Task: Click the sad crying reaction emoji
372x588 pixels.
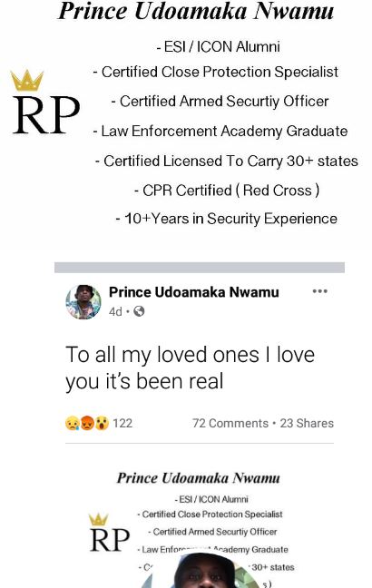Action: point(72,424)
